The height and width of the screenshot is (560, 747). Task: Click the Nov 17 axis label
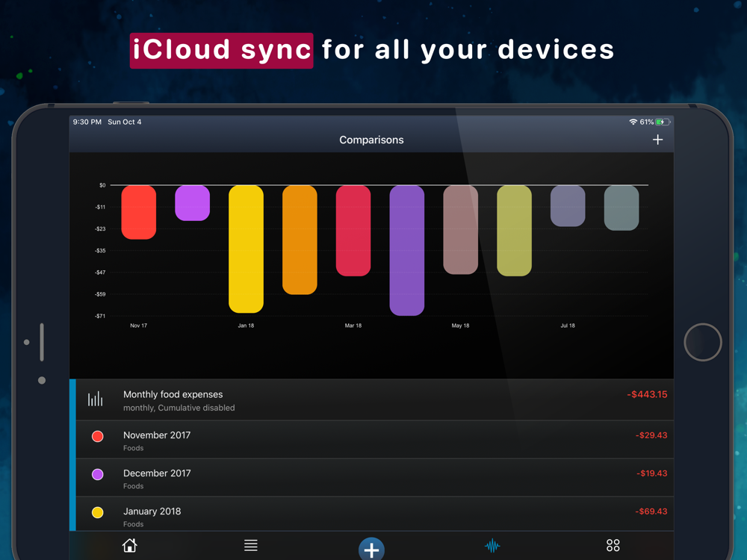pyautogui.click(x=139, y=326)
